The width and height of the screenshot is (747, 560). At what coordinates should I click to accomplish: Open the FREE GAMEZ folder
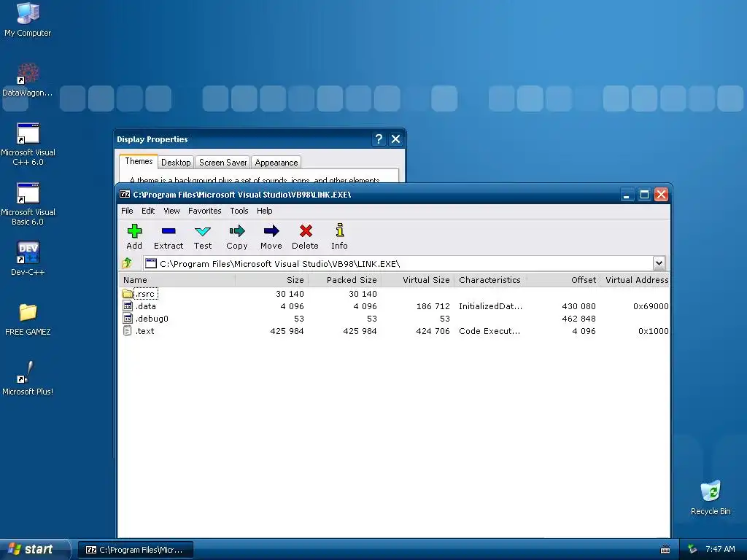point(28,319)
